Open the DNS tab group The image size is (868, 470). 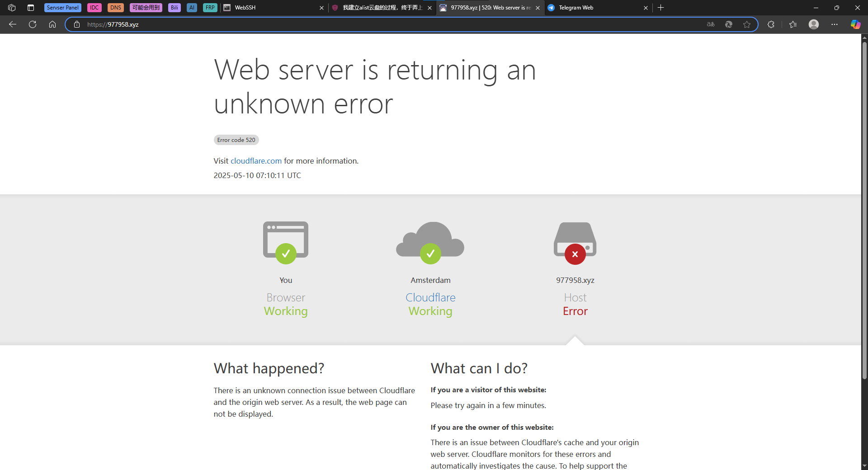[x=116, y=8]
